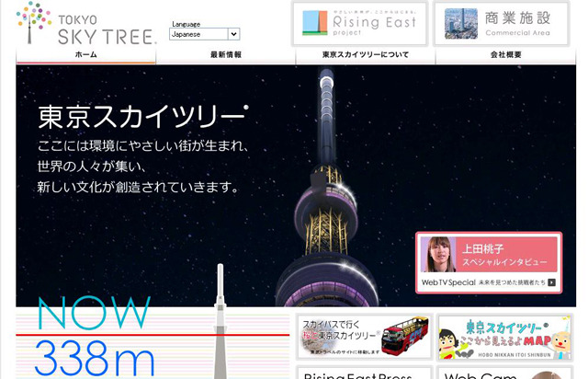Click the Rising East Press banner
588x379 pixels.
(x=365, y=373)
